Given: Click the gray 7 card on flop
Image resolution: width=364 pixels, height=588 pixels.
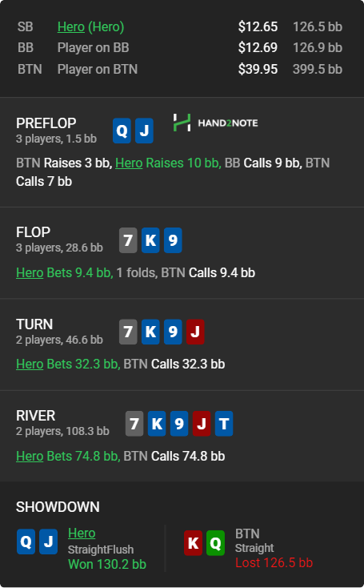Looking at the screenshot, I should (128, 240).
